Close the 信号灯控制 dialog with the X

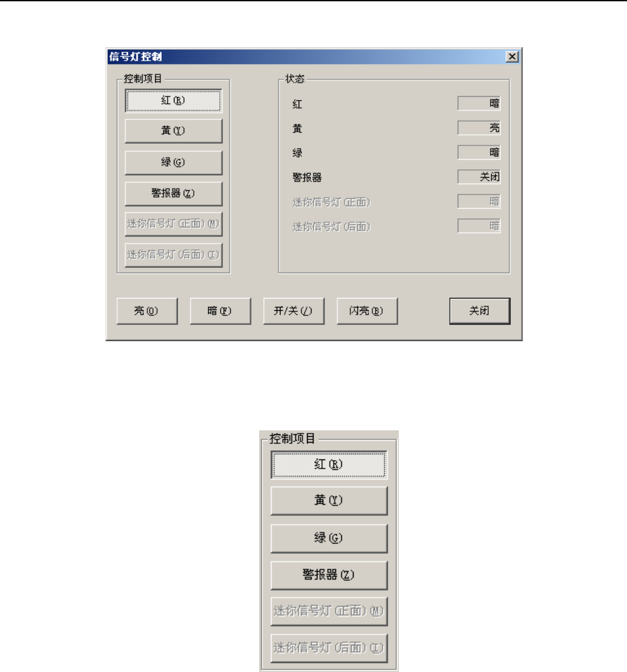click(x=512, y=57)
